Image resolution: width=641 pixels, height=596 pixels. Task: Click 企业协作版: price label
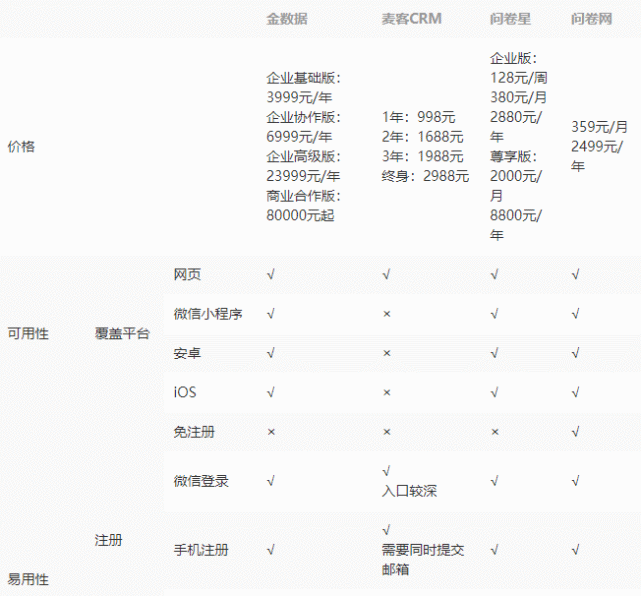point(303,117)
